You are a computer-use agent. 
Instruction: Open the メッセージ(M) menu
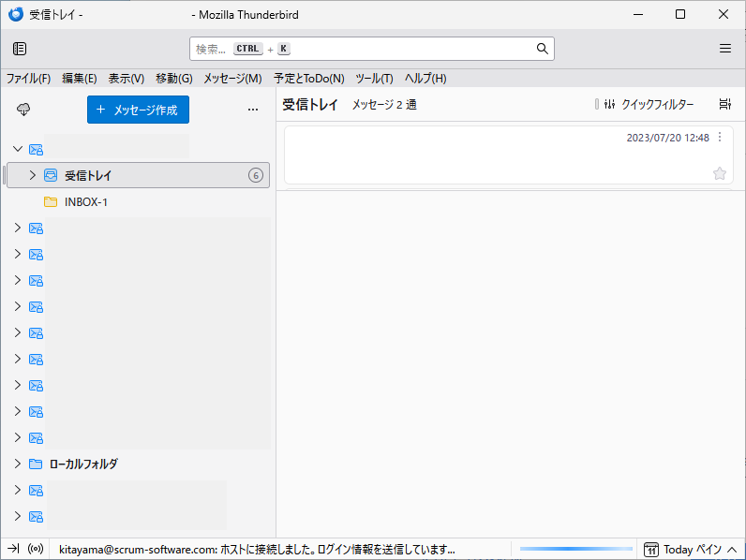(232, 79)
